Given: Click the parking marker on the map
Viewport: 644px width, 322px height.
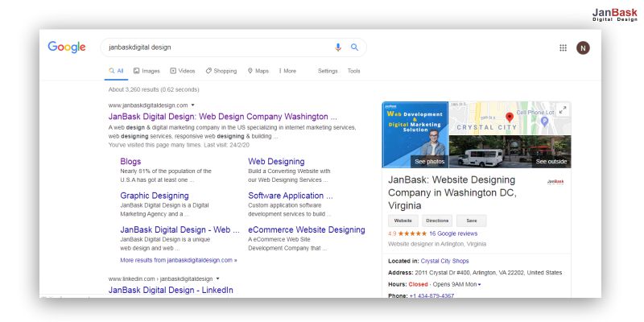Looking at the screenshot, I should pyautogui.click(x=544, y=122).
